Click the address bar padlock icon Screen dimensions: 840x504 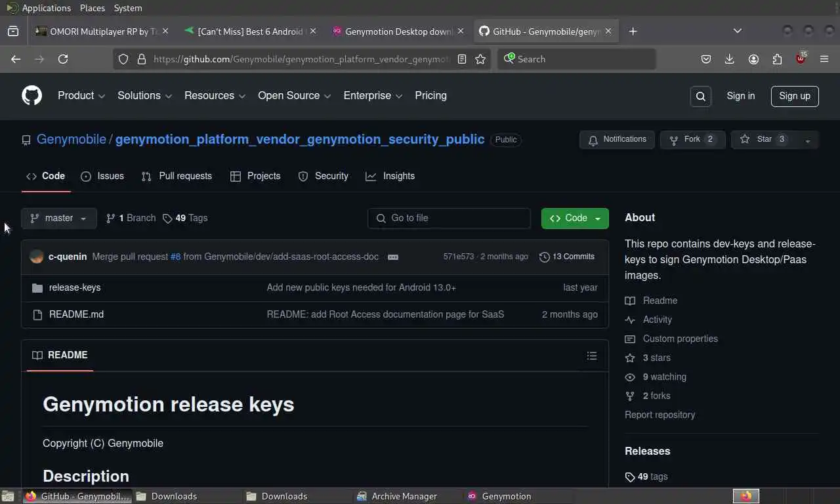(x=141, y=59)
